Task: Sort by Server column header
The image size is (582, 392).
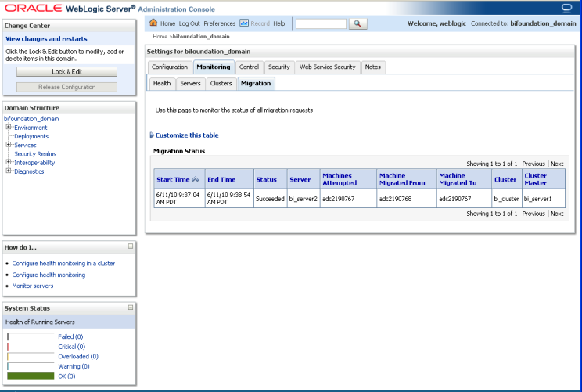Action: coord(300,179)
